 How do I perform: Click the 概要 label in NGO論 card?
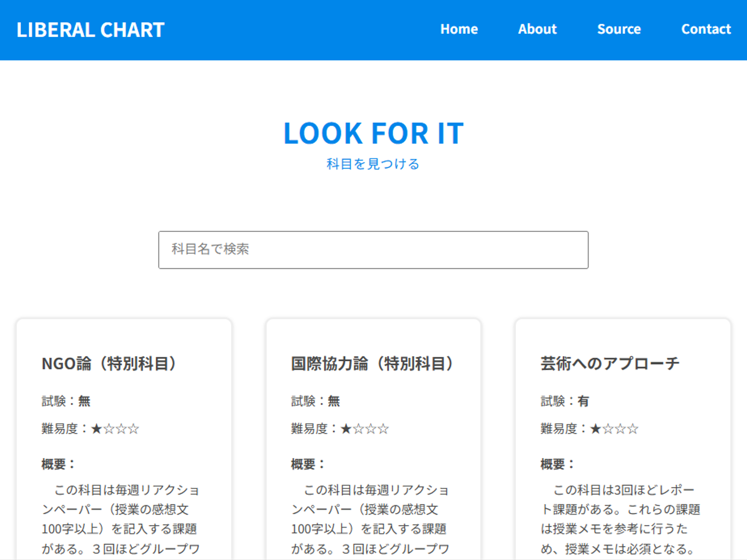point(58,464)
